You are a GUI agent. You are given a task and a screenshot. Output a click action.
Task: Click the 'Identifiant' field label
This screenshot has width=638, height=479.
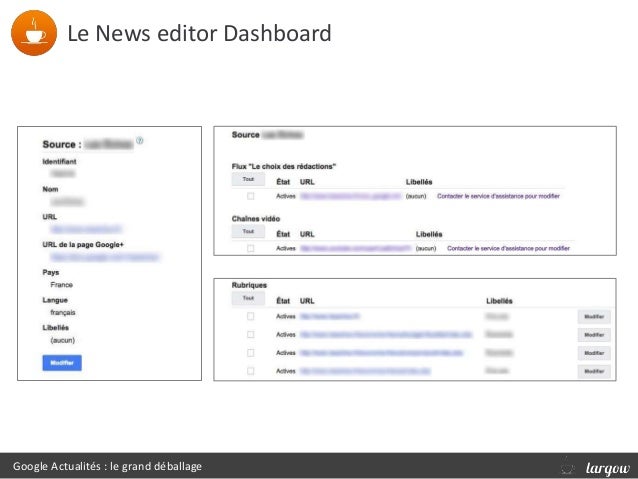point(59,162)
